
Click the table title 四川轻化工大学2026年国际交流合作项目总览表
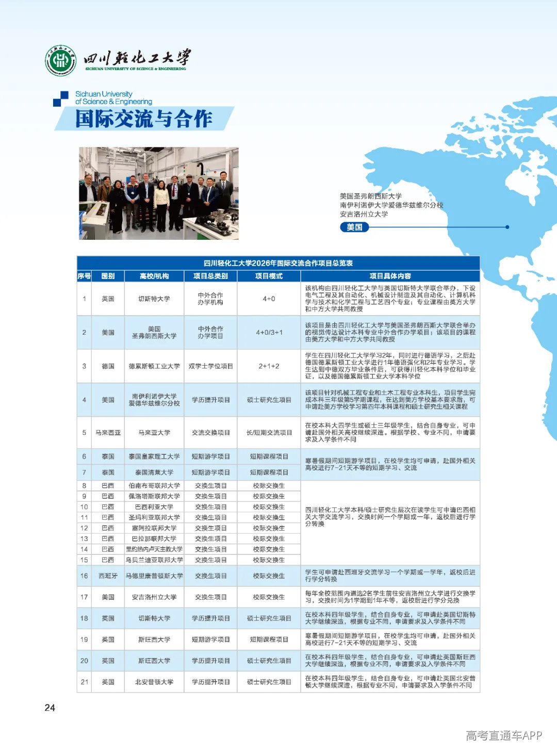point(278,263)
